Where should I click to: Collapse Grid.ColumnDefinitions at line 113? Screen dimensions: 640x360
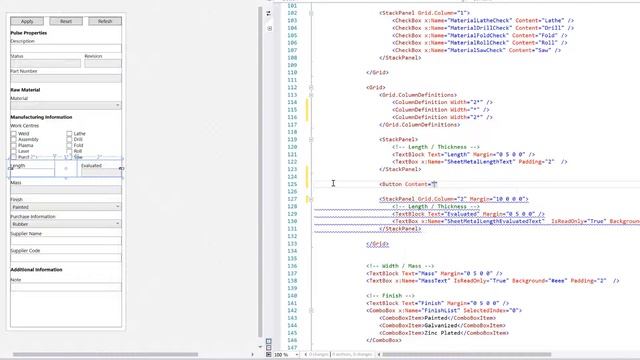[x=311, y=95]
